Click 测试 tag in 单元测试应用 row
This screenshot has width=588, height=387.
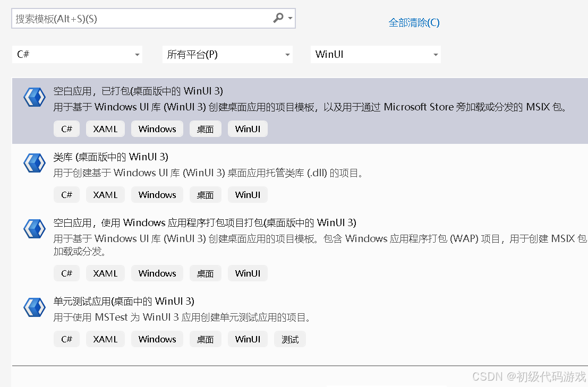tap(290, 339)
